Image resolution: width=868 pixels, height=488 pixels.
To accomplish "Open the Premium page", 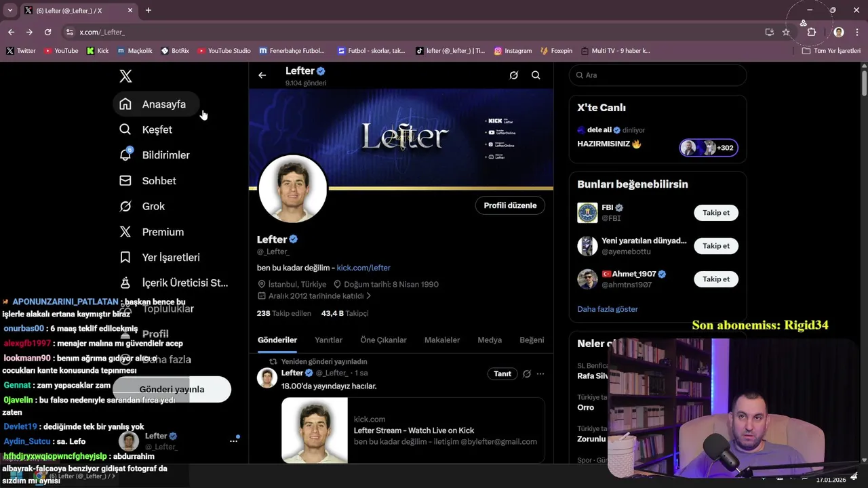I will (151, 232).
